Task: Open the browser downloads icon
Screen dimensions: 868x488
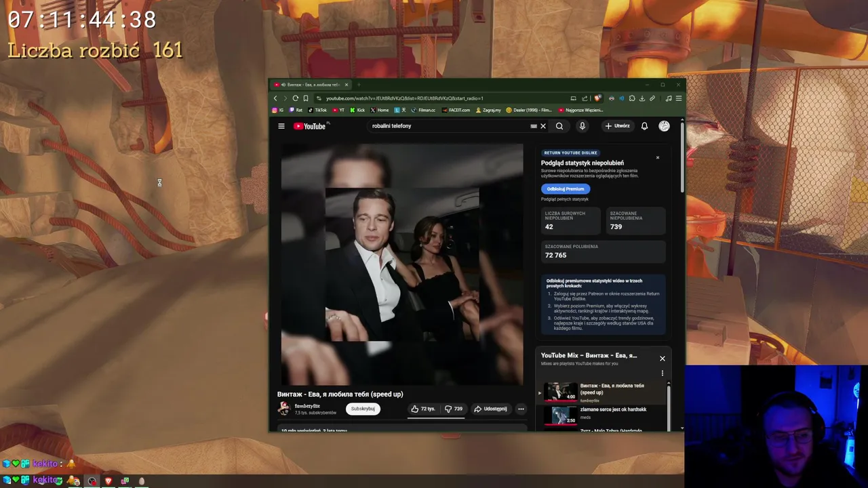Action: pos(642,98)
